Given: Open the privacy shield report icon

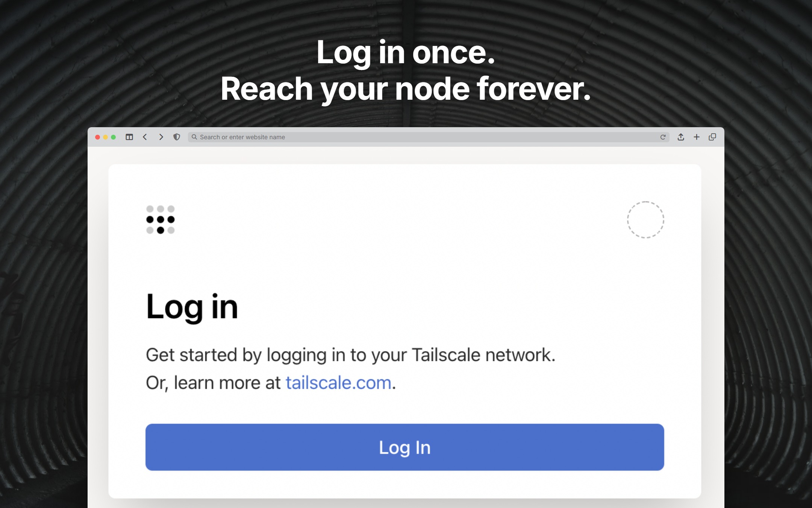Looking at the screenshot, I should pyautogui.click(x=177, y=137).
